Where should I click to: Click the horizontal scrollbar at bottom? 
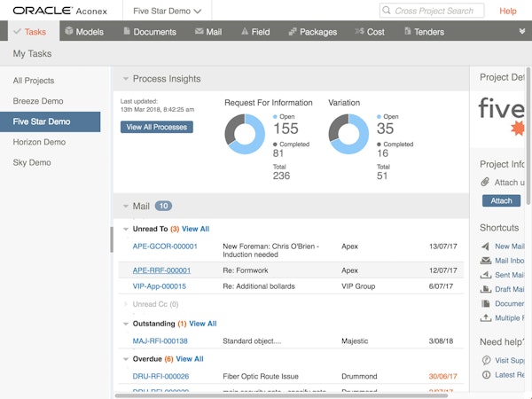(281, 395)
